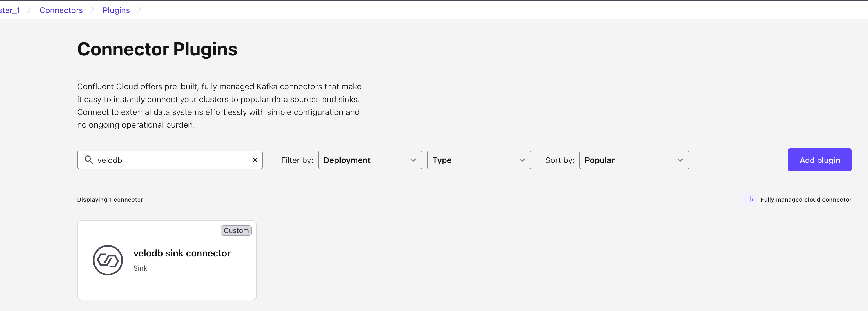Open the Type filter dropdown
This screenshot has width=868, height=311.
click(479, 160)
